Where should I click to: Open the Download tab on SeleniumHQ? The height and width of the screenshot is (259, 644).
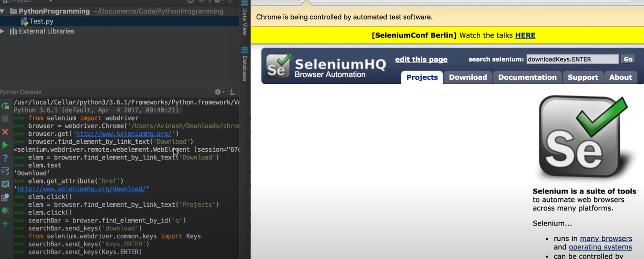coord(468,77)
